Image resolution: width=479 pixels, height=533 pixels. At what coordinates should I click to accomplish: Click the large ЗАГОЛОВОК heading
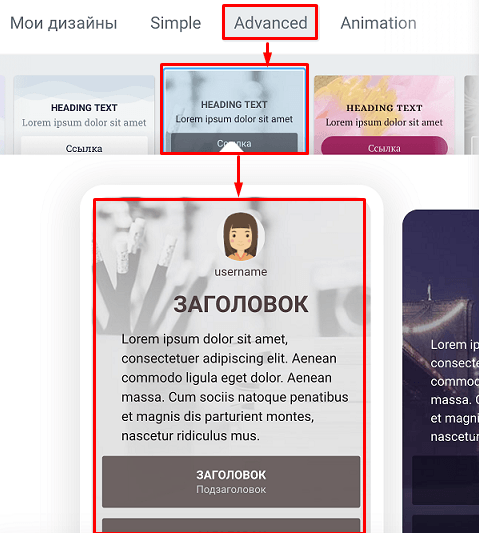coord(241,304)
